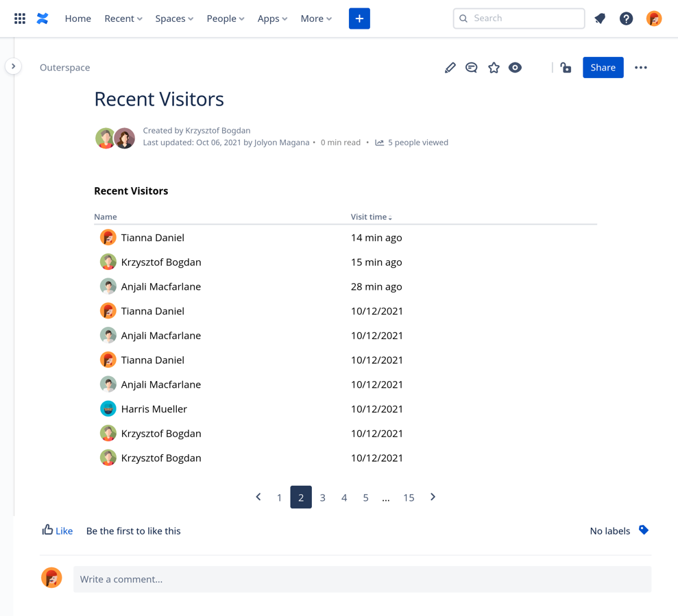Click the Write a comment field
This screenshot has height=616, width=678.
click(x=362, y=579)
